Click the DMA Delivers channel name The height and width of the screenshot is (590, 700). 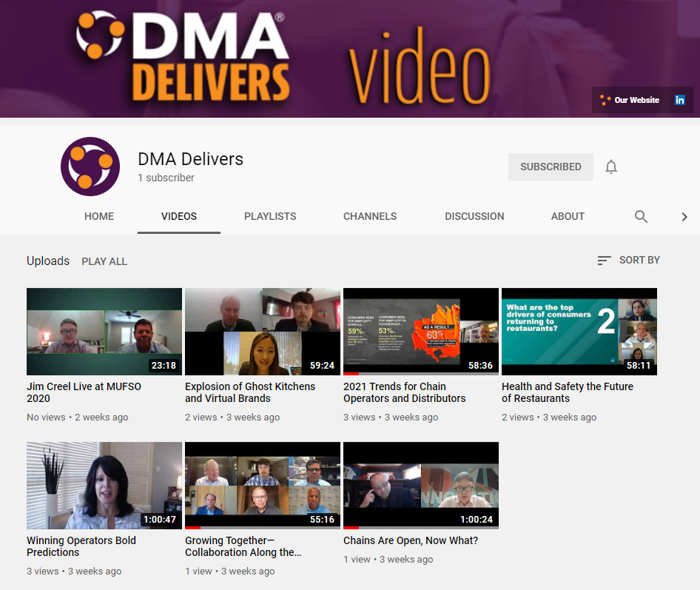[191, 159]
